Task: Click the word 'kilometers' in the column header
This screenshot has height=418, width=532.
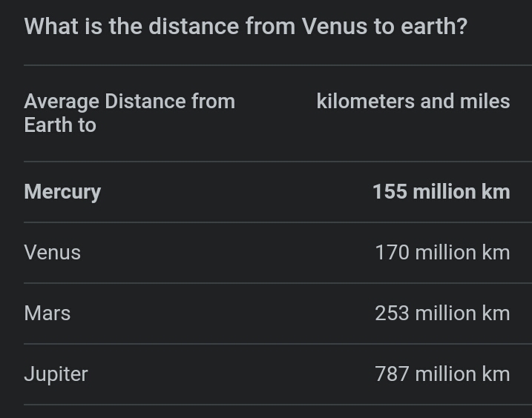Action: point(365,102)
